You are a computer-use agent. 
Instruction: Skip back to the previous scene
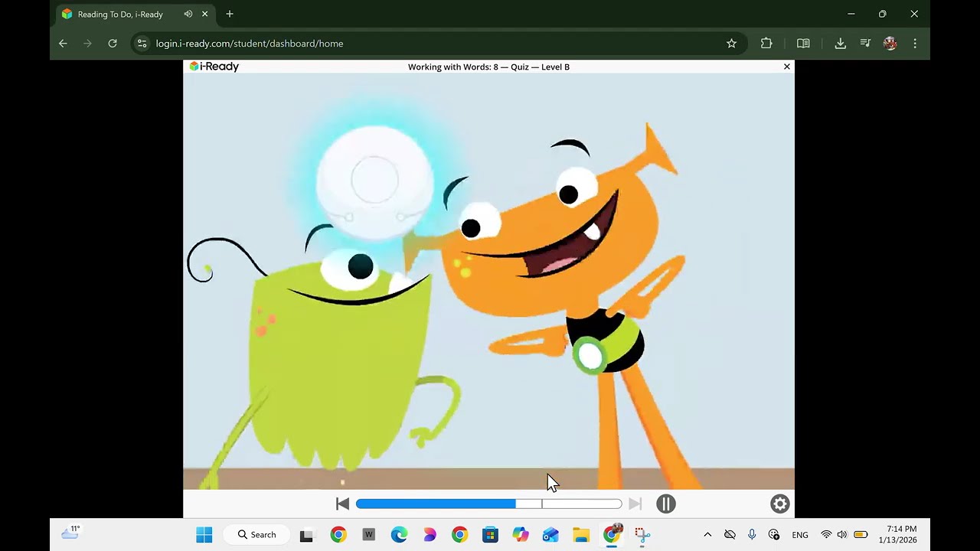(343, 504)
